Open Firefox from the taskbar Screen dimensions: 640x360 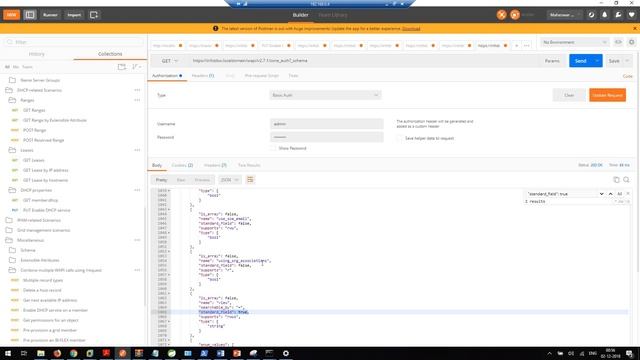(x=57, y=353)
